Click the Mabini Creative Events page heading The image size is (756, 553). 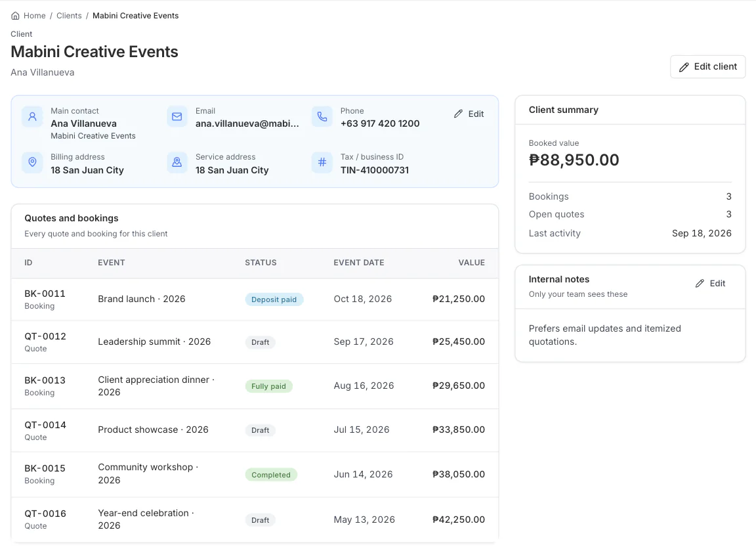click(94, 52)
